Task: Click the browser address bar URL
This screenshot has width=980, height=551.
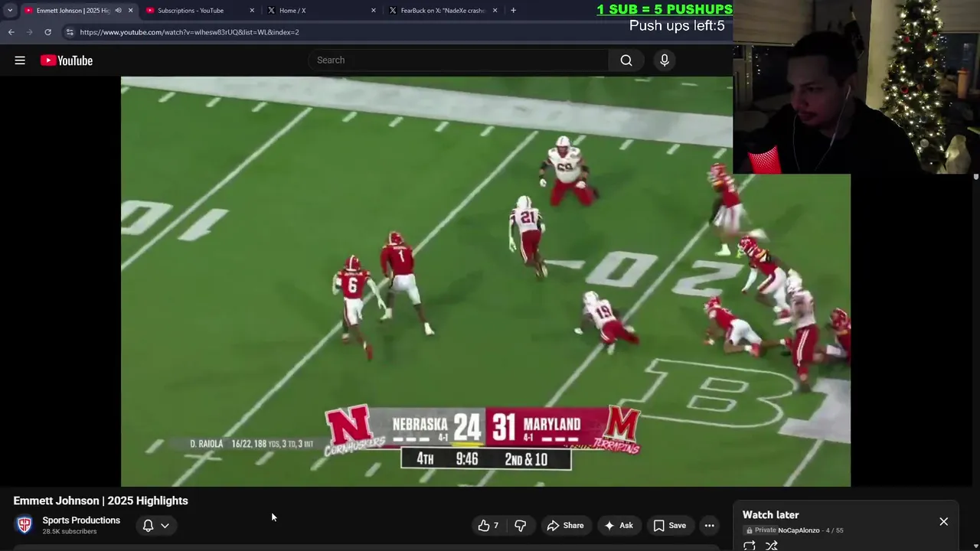Action: click(x=189, y=32)
